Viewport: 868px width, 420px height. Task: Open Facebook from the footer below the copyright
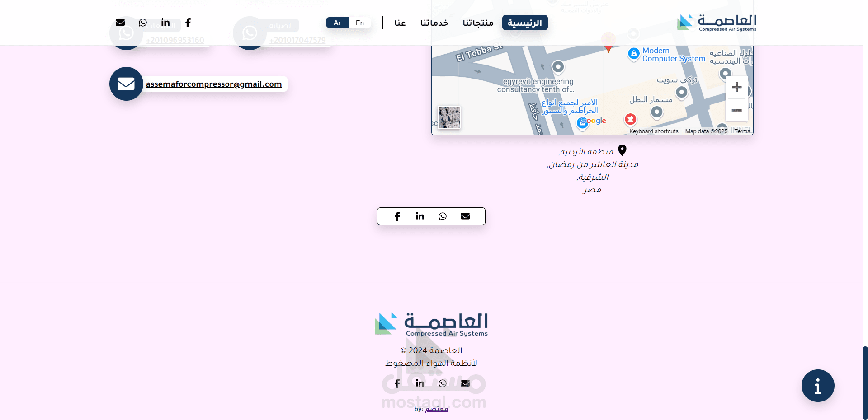click(x=397, y=383)
